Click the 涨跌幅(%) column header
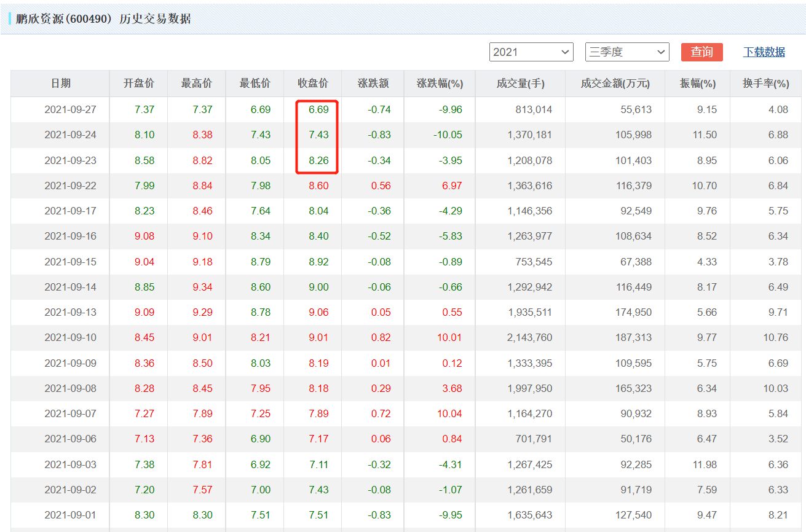This screenshot has height=532, width=806. pyautogui.click(x=440, y=84)
